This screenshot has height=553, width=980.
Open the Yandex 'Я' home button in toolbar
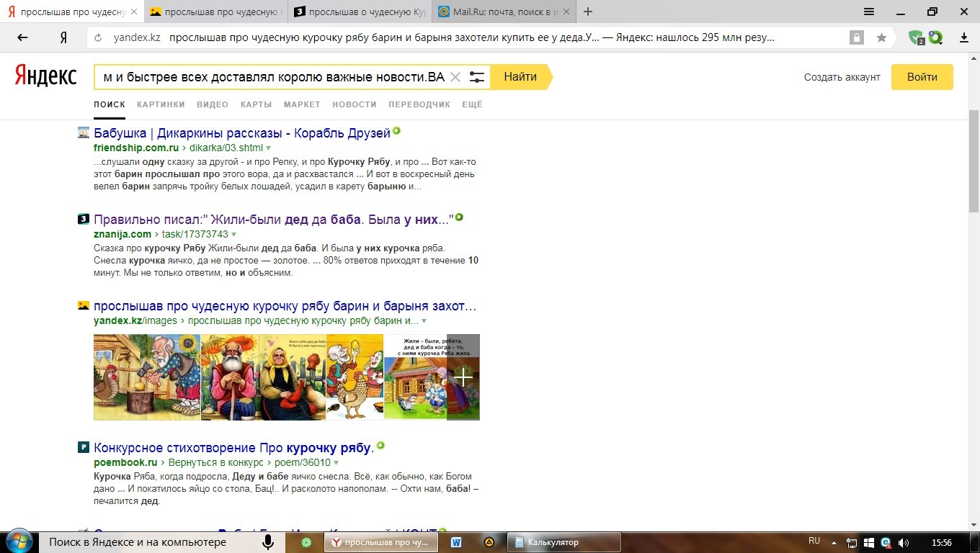pos(63,38)
